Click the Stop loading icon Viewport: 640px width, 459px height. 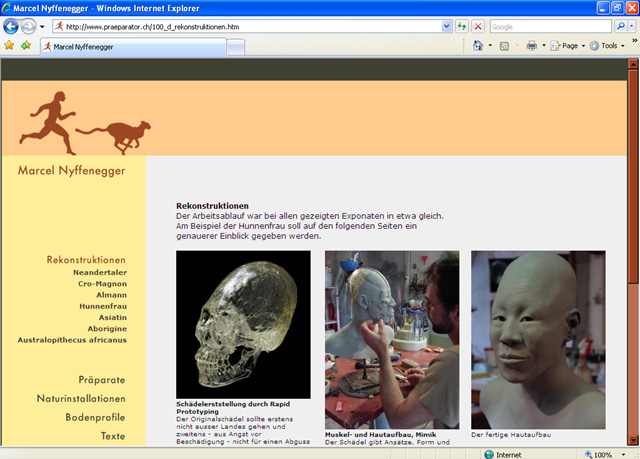pyautogui.click(x=478, y=27)
